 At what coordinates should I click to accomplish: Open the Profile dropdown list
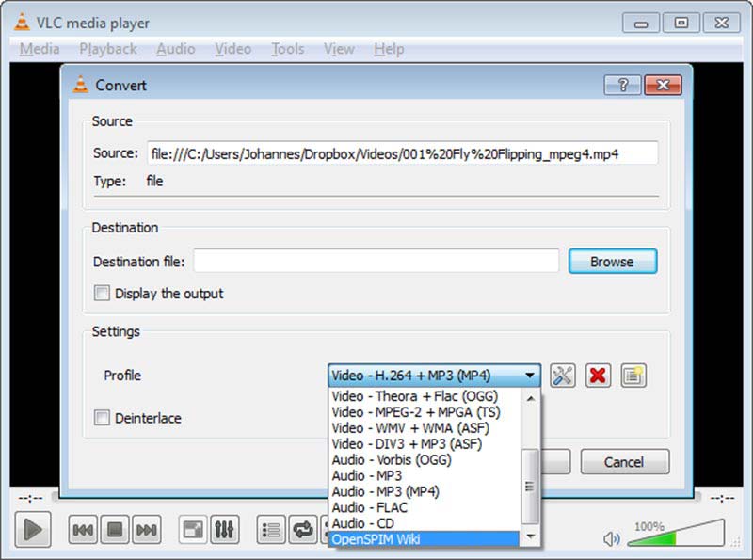(528, 375)
